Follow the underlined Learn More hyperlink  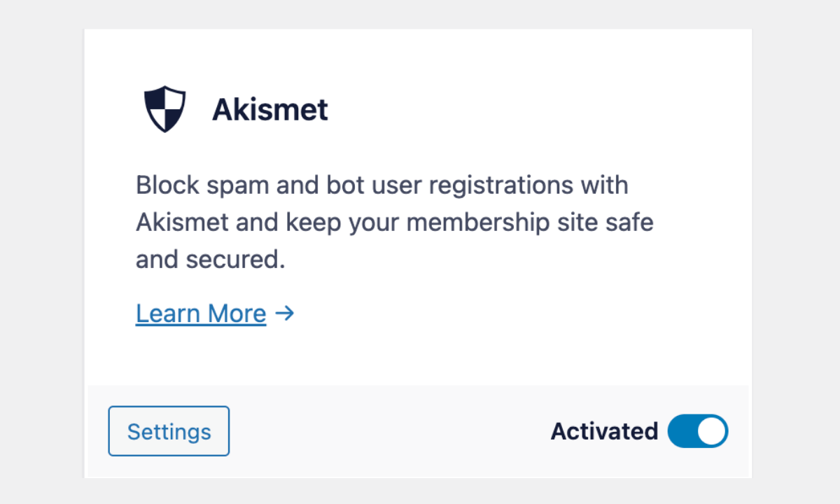201,314
